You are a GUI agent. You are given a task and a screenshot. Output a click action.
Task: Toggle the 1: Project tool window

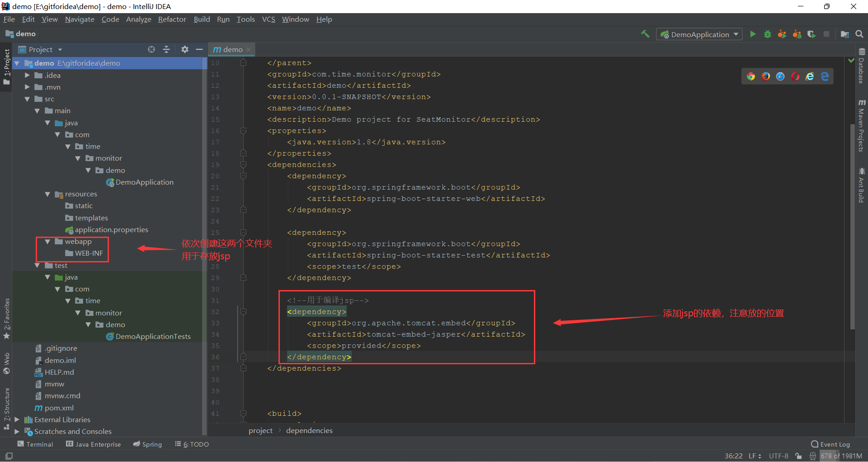(6, 67)
